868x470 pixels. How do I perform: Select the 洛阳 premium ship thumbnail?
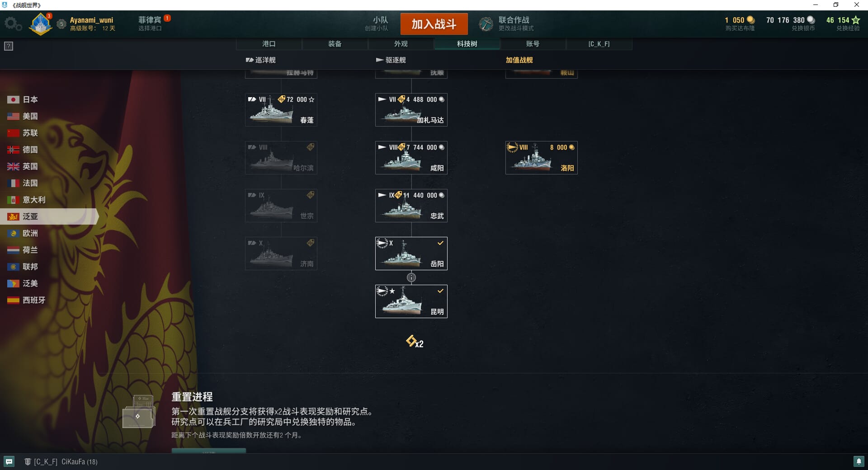[542, 158]
